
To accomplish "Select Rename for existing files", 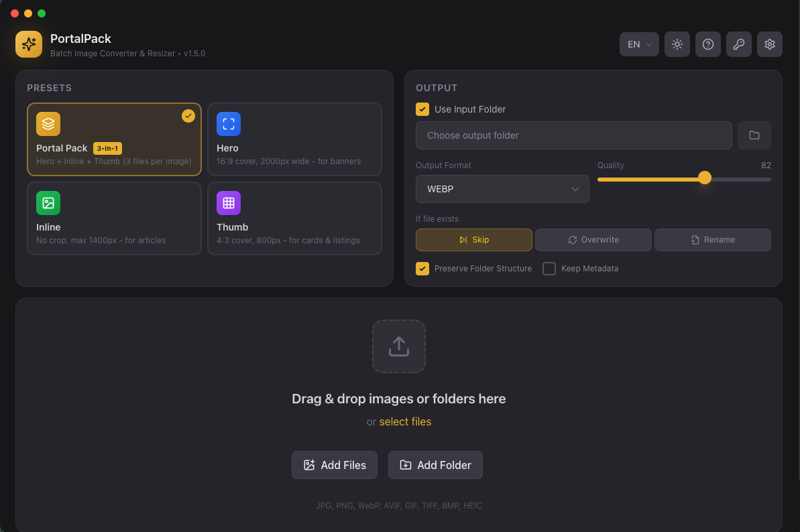I will (x=712, y=239).
